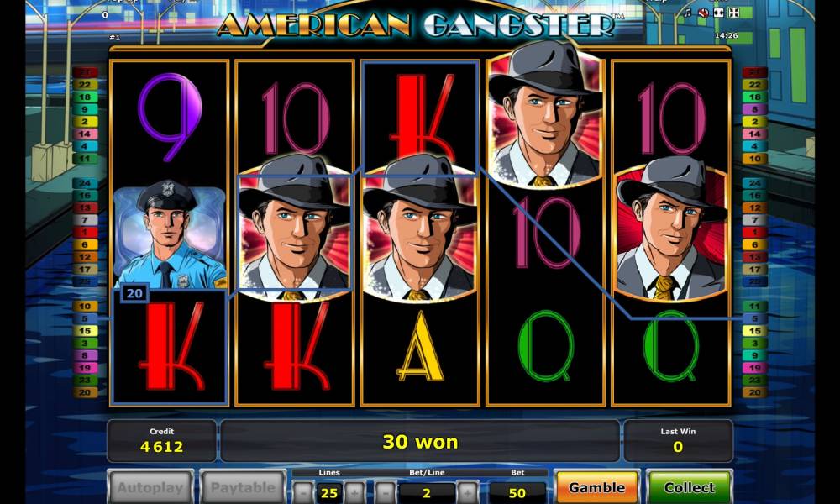This screenshot has width=840, height=504.
Task: Collect the winnings with Collect button
Action: (x=689, y=487)
